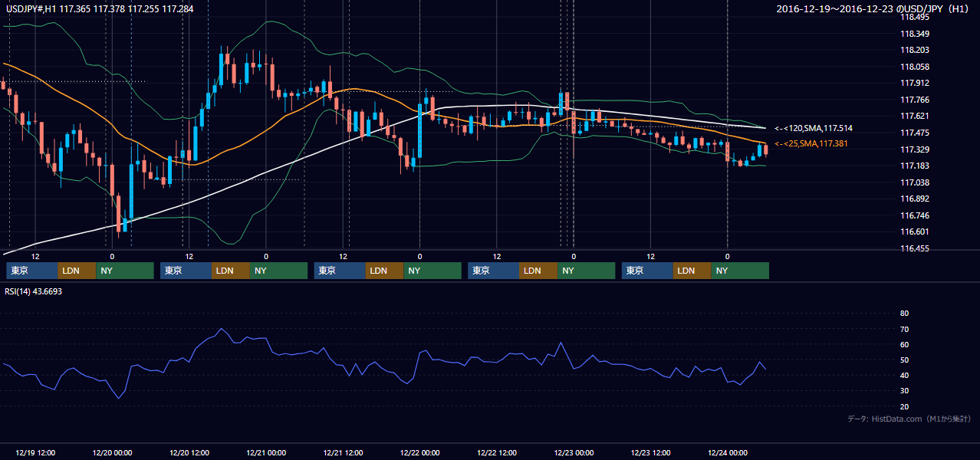Click the NY session block for 12/23
This screenshot has width=980, height=460.
pos(740,271)
